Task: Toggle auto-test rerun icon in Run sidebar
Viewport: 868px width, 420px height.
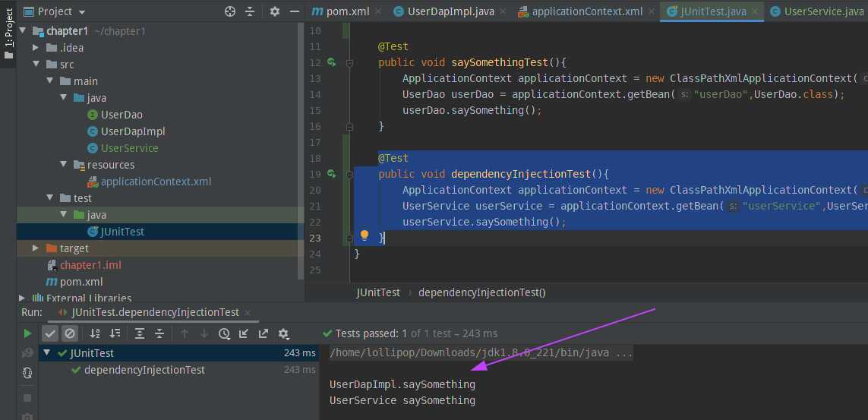Action: (27, 372)
